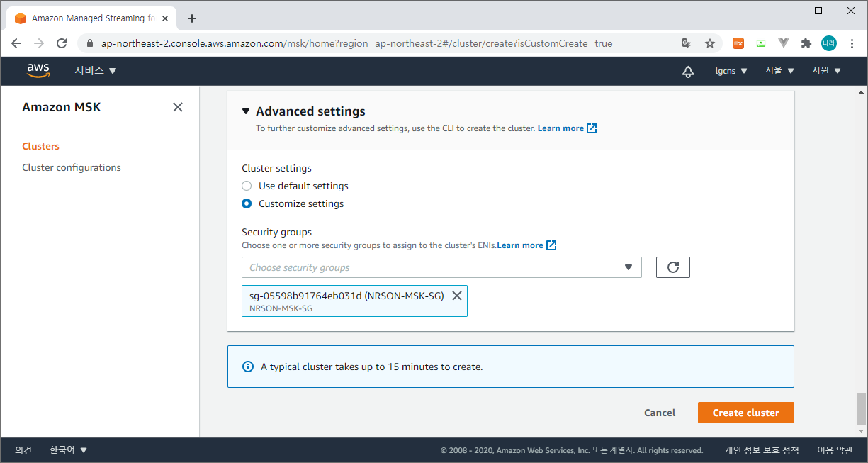This screenshot has height=463, width=868.
Task: Click the Create cluster button
Action: 745,413
